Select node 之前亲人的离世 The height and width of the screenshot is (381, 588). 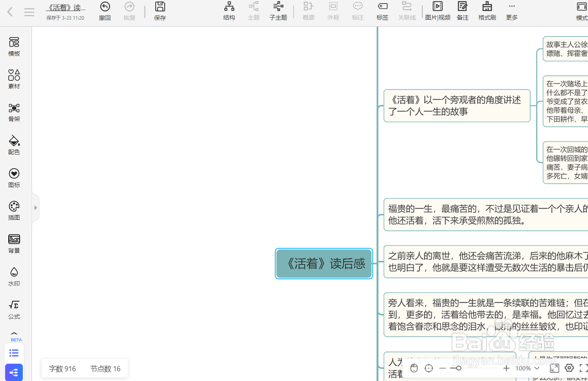(x=486, y=262)
